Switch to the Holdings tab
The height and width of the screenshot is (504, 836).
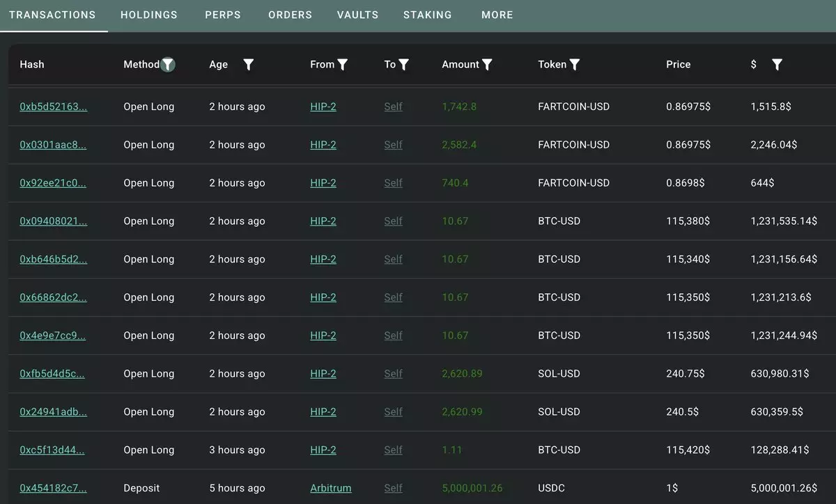[x=149, y=15]
